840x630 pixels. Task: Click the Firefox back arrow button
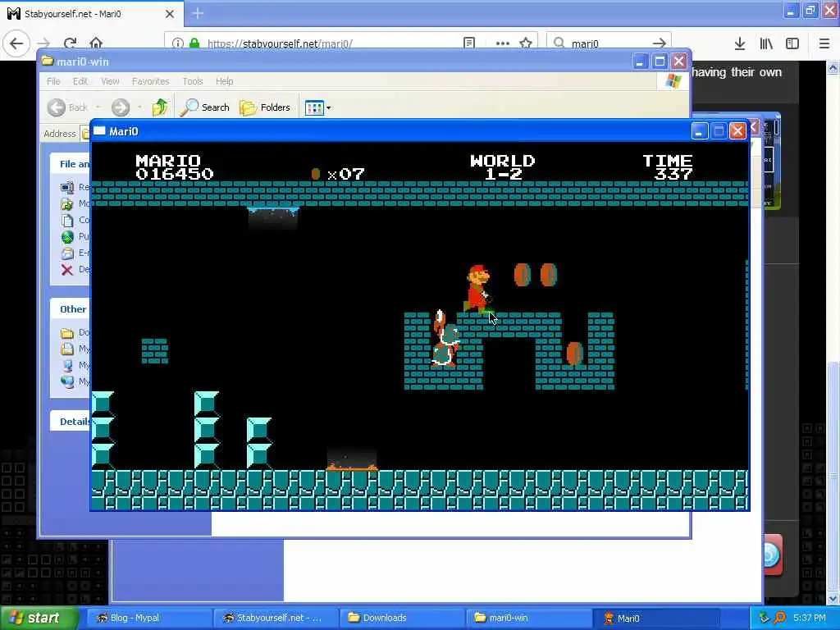click(x=16, y=43)
